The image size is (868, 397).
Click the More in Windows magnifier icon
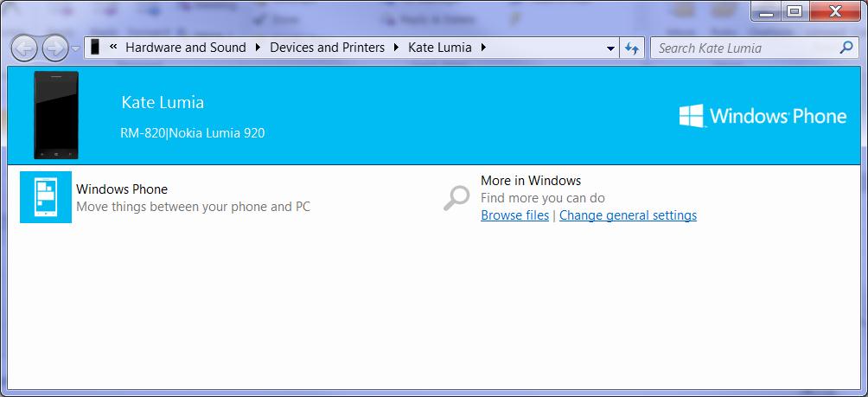456,198
